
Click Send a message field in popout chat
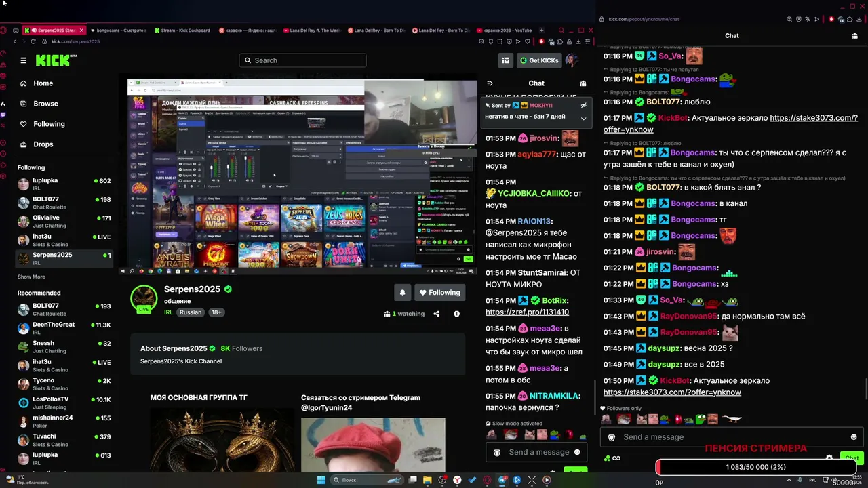coord(732,437)
